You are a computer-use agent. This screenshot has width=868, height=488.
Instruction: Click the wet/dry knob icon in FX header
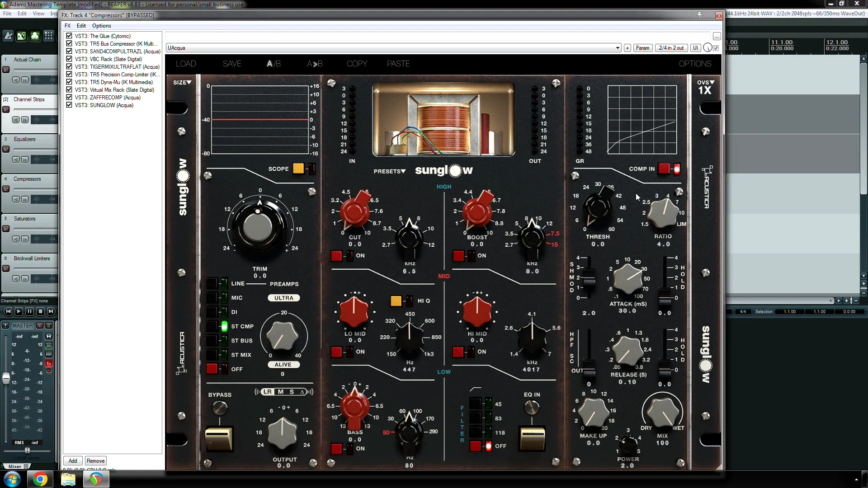(708, 48)
